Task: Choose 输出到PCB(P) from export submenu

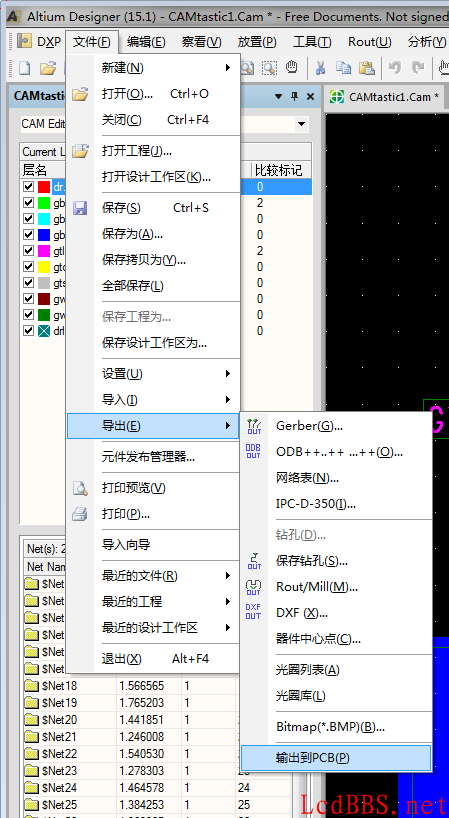Action: point(336,758)
